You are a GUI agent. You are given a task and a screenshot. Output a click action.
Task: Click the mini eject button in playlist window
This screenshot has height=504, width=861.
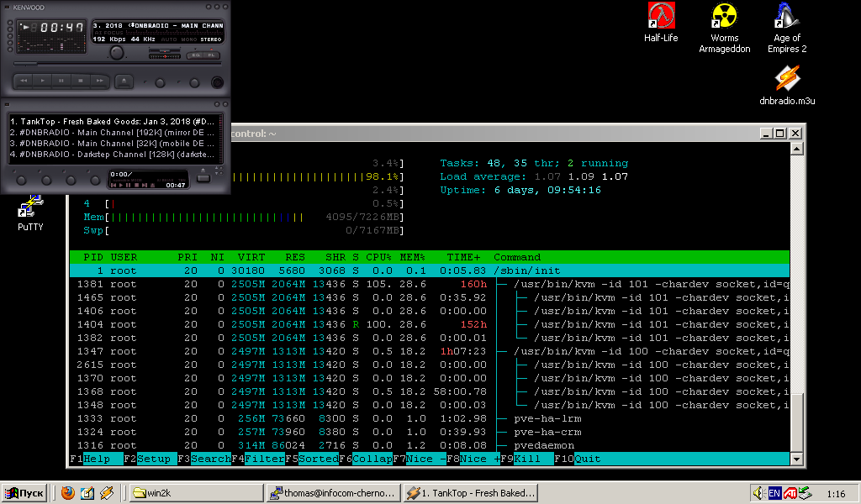click(152, 186)
